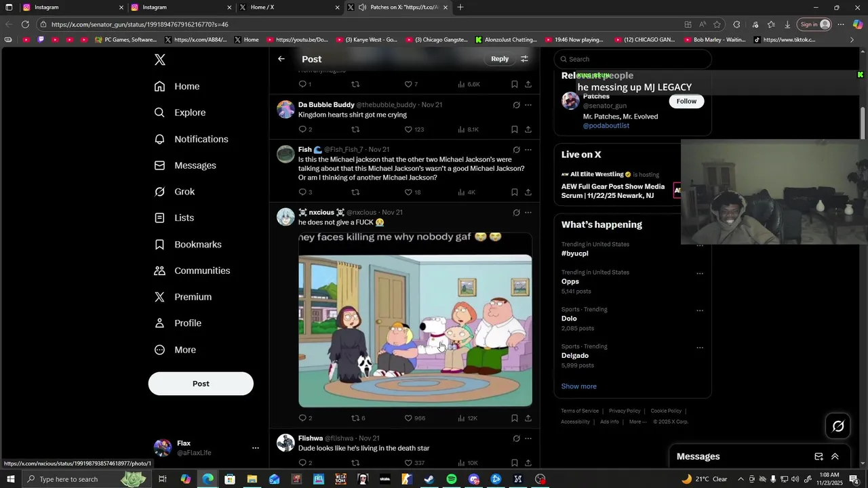Open Lists in sidebar
The image size is (868, 488).
click(174, 218)
